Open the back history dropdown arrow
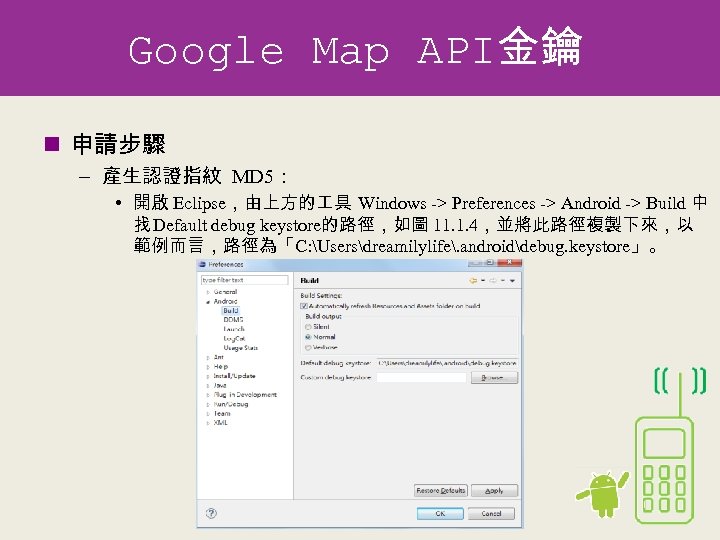The width and height of the screenshot is (720, 540). tap(483, 281)
